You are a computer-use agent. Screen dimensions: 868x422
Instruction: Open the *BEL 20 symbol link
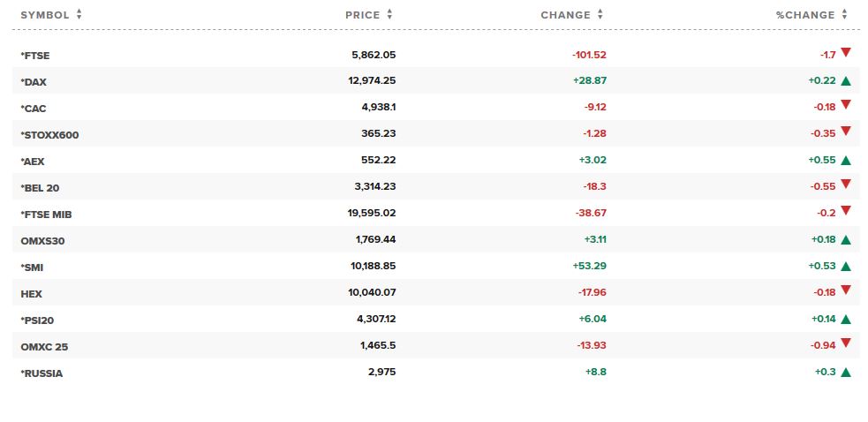pos(40,188)
